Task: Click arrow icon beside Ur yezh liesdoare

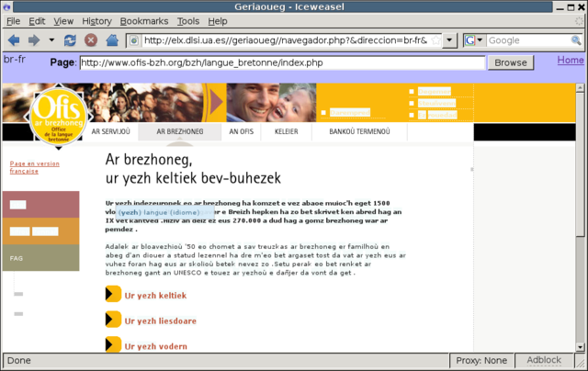Action: [x=113, y=319]
